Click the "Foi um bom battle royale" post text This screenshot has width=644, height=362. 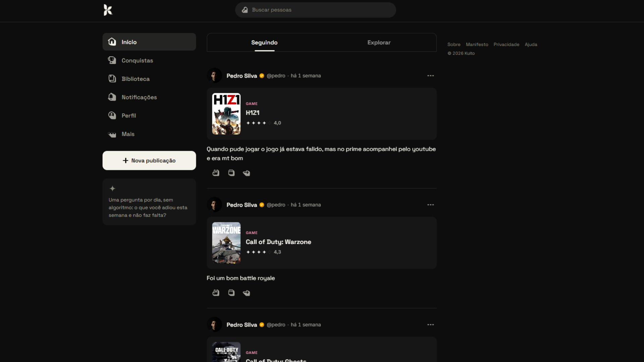coord(241,278)
